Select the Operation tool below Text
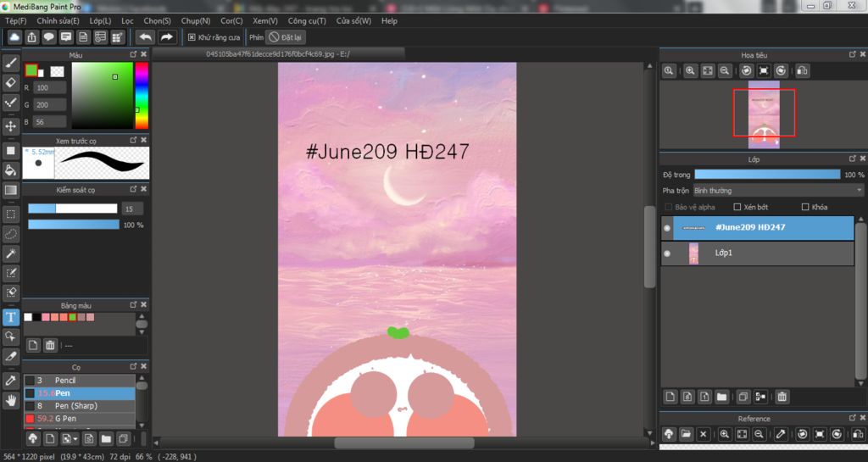868x462 pixels. [10, 337]
